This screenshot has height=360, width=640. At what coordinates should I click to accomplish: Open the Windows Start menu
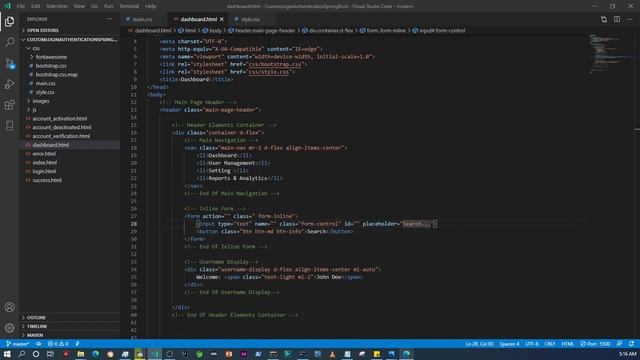(7, 354)
